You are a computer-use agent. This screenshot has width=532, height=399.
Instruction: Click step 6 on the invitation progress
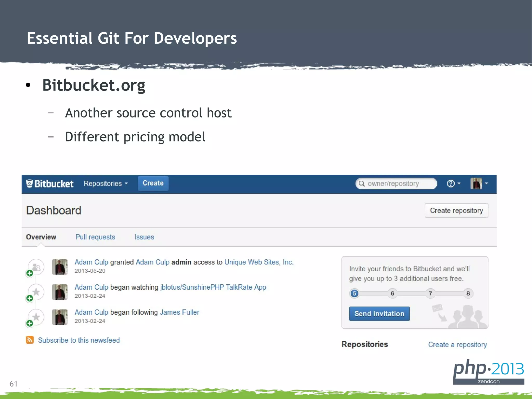392,293
